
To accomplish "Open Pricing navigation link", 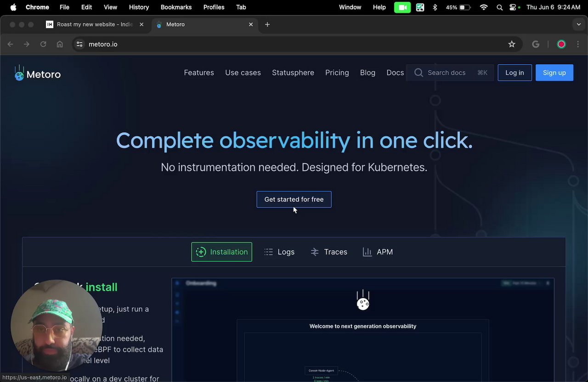I will 337,73.
